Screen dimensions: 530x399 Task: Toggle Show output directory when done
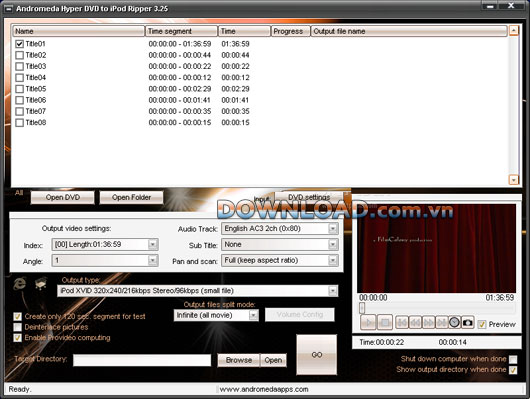513,370
